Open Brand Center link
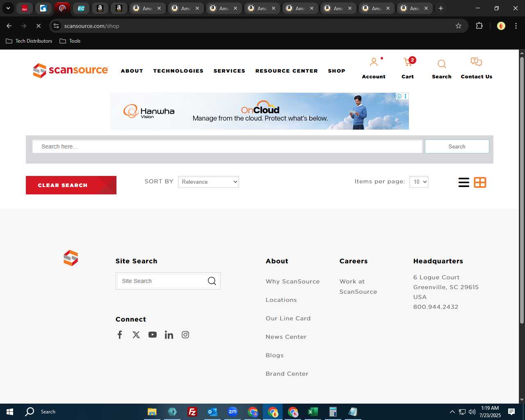 point(287,374)
